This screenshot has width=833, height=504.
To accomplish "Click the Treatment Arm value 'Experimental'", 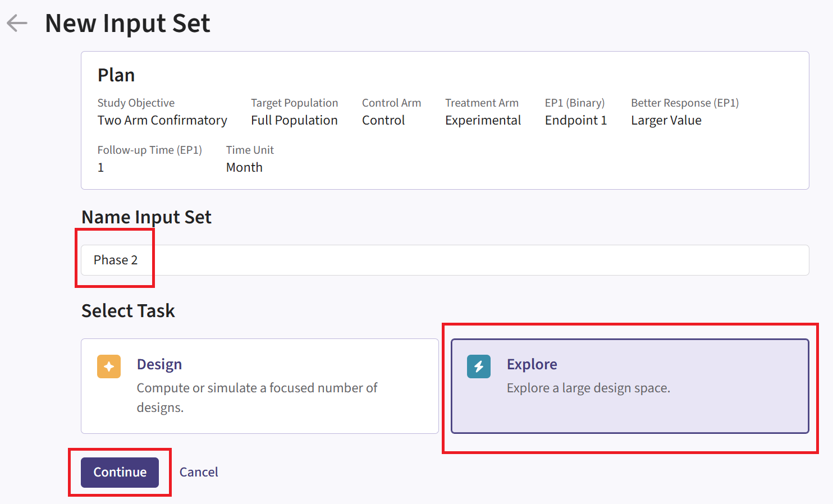I will pyautogui.click(x=483, y=120).
